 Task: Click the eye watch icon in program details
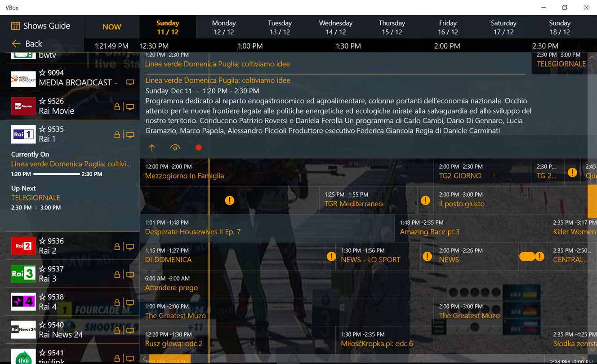tap(175, 147)
